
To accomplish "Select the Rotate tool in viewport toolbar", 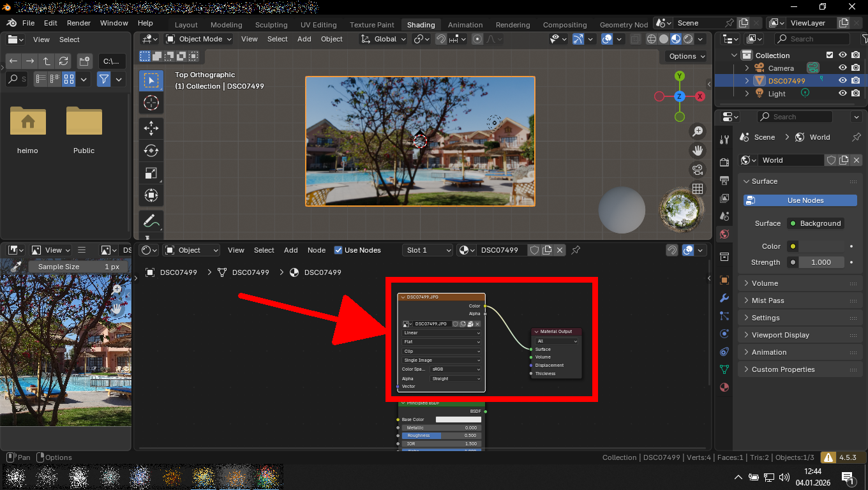I will pyautogui.click(x=151, y=151).
